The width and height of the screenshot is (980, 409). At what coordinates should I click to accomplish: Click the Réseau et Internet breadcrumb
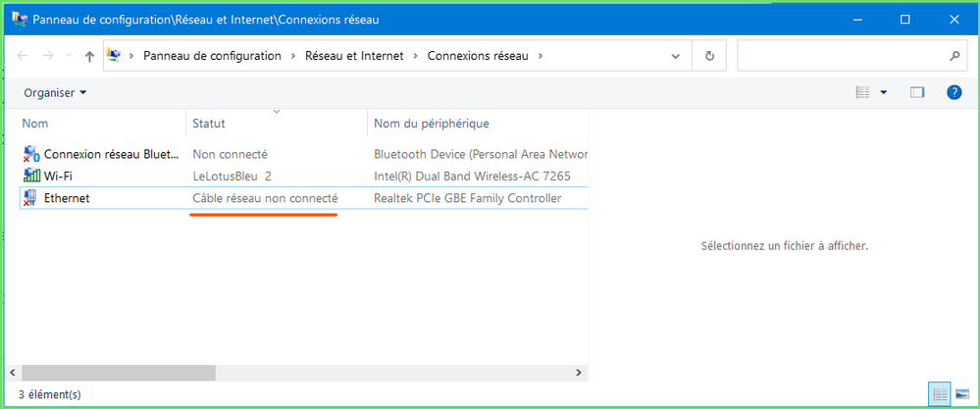coord(354,56)
